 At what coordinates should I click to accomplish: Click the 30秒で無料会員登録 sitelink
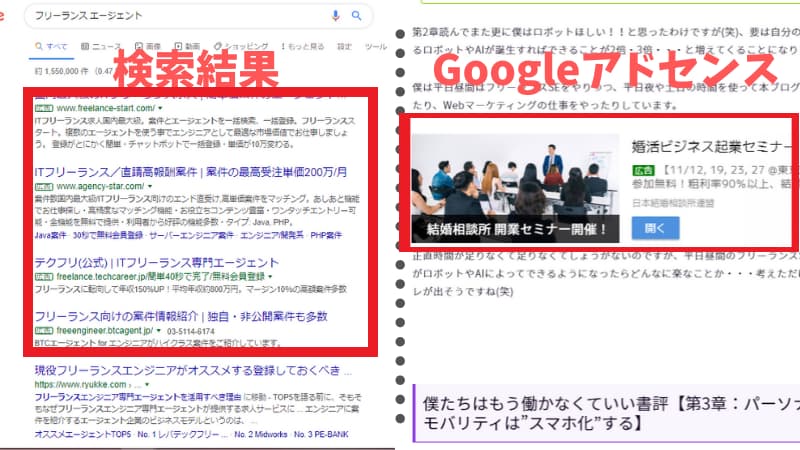108,235
